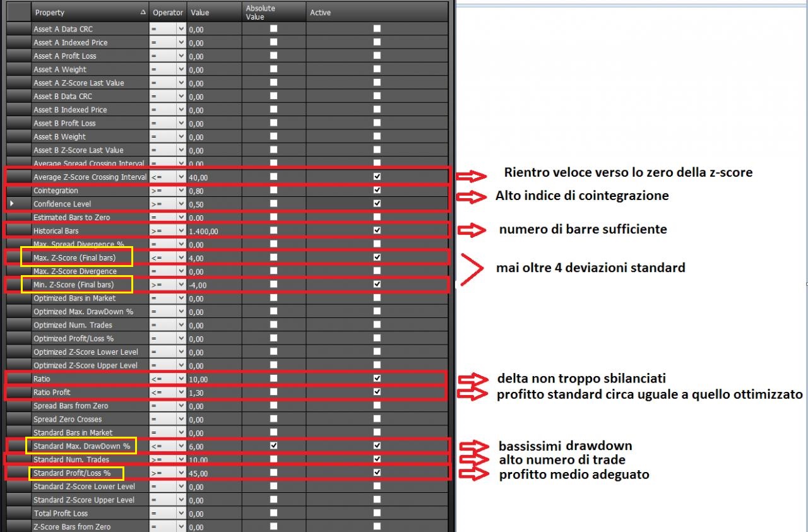Enable the Active checkbox for Asset A Weight

(377, 69)
